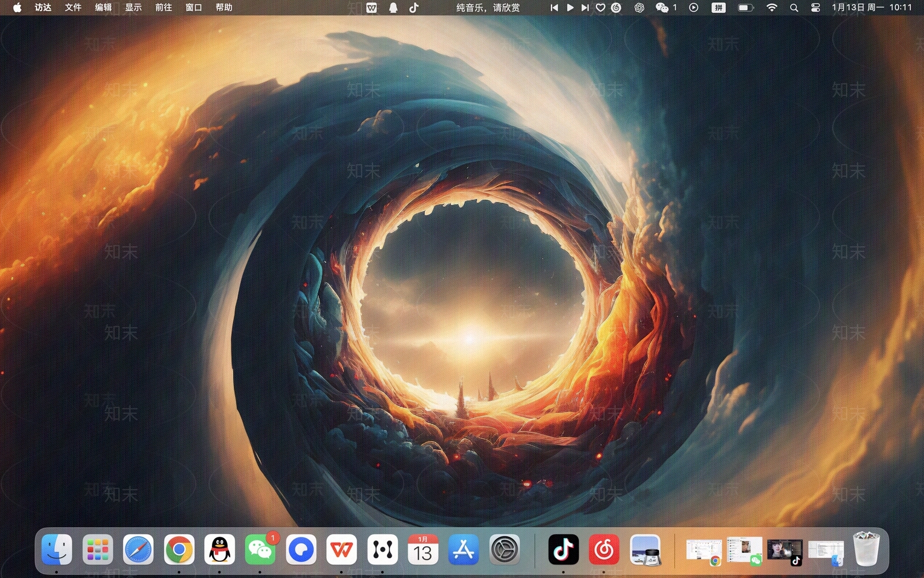
Task: Go to previous track in menu bar
Action: [x=554, y=8]
